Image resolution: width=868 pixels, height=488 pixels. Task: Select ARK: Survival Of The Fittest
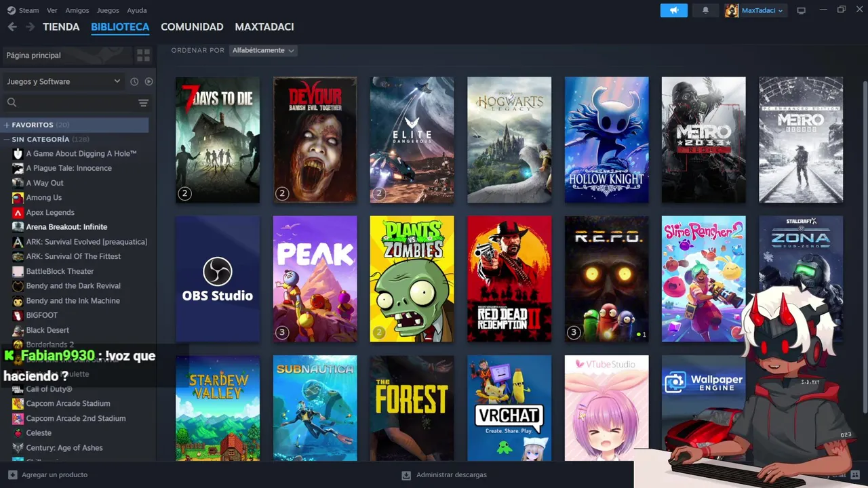(73, 256)
